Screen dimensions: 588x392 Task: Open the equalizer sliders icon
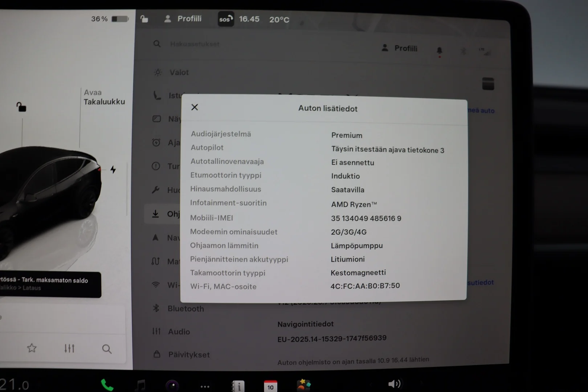[x=69, y=348]
